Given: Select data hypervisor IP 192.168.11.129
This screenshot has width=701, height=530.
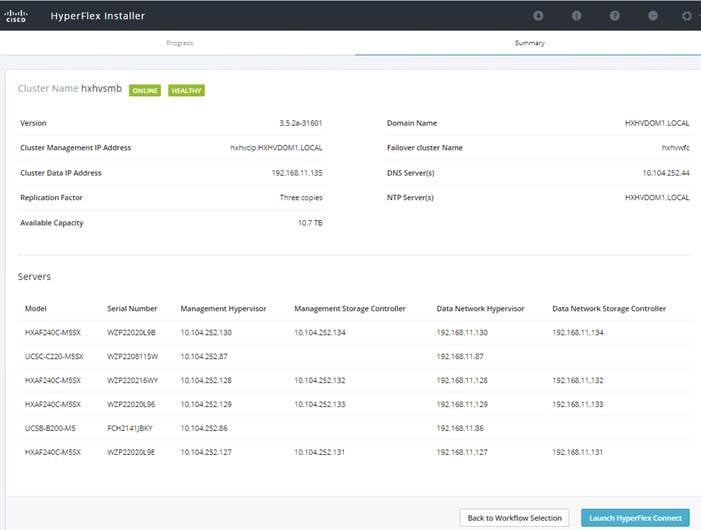Looking at the screenshot, I should pos(462,404).
